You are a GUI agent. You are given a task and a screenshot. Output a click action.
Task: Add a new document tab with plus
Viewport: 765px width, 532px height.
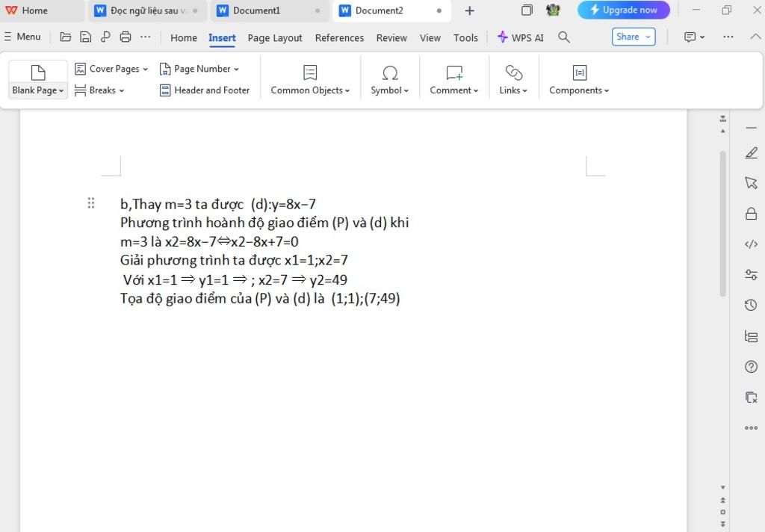coord(469,10)
